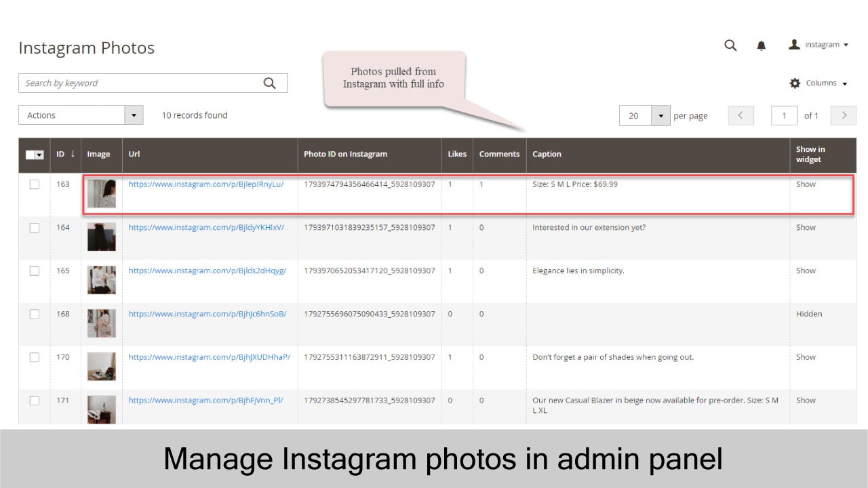Screen dimensions: 868x488
Task: Open the Actions dropdown
Action: 81,115
